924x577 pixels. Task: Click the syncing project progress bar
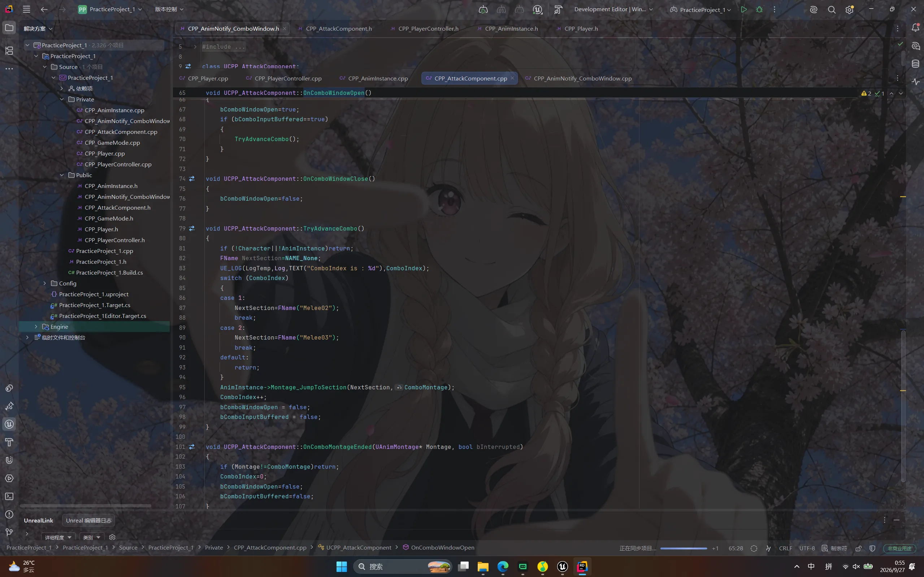(684, 548)
